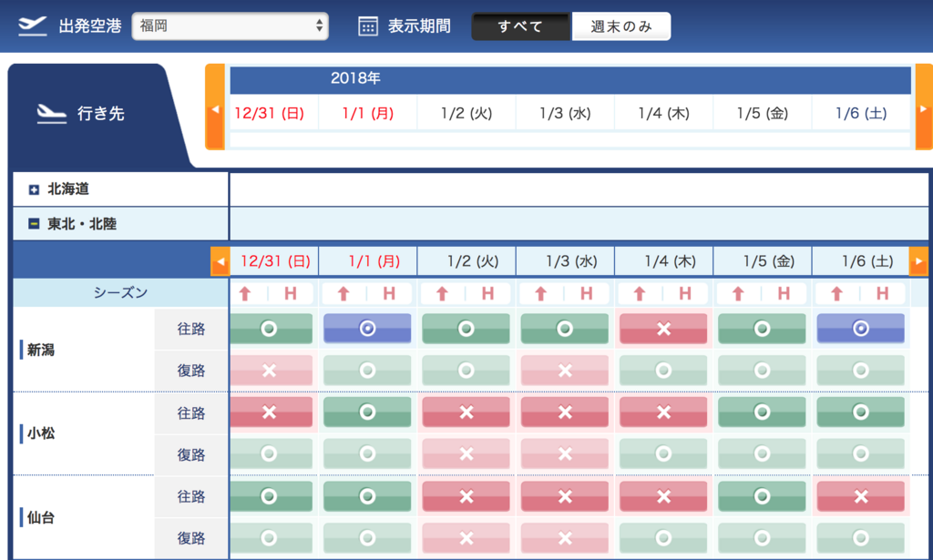
Task: Click 小松 往路 sold-out cell on 12/31
Action: coord(272,412)
